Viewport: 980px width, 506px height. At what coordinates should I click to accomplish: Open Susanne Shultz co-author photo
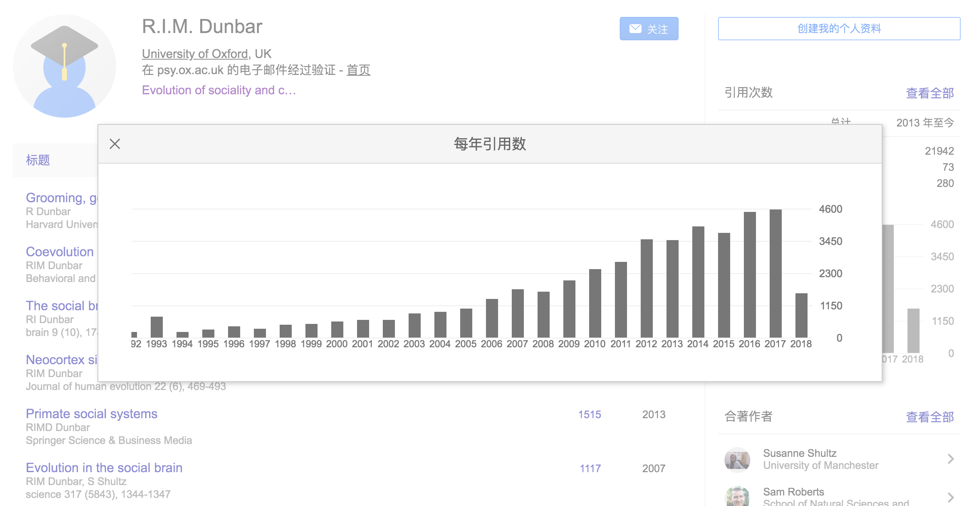737,459
